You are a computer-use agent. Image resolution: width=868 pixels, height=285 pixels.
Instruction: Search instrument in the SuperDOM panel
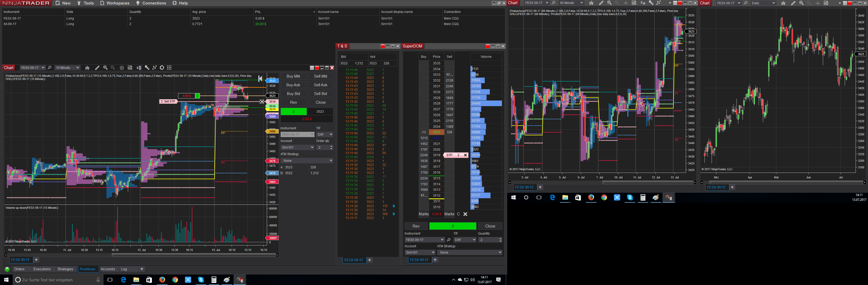coord(449,240)
